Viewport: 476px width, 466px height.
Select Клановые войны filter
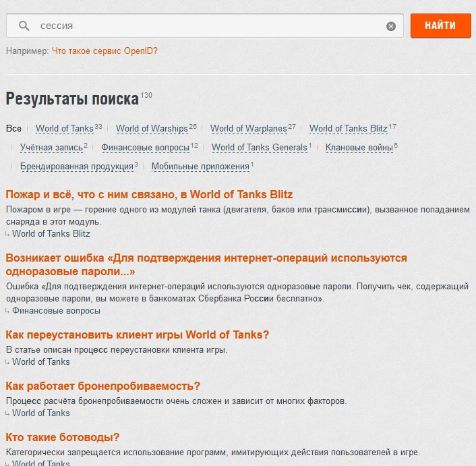(359, 147)
